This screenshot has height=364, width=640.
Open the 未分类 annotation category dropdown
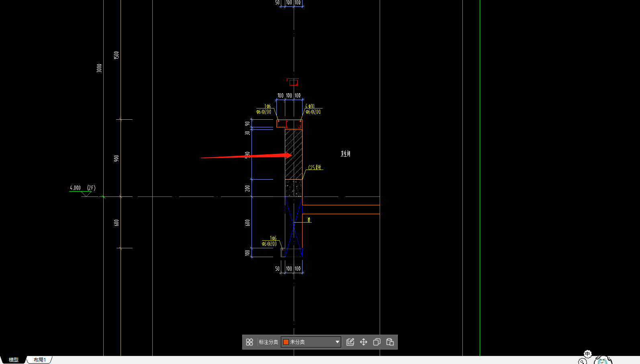pyautogui.click(x=311, y=342)
